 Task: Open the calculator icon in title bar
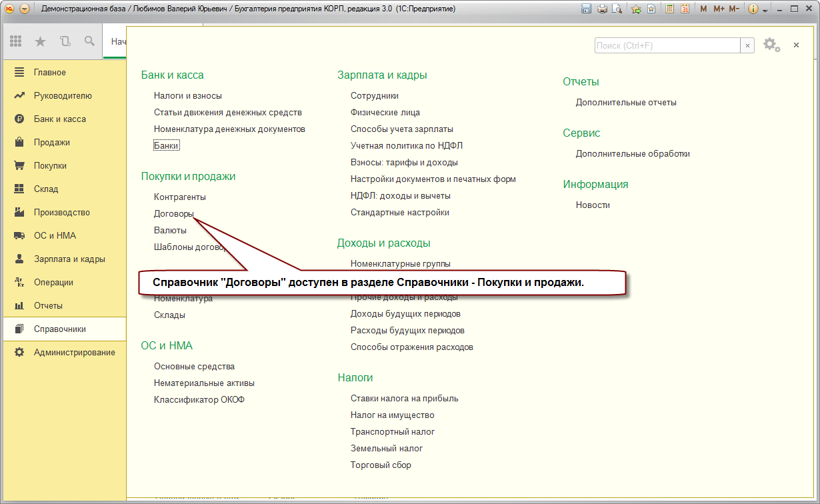[x=669, y=9]
